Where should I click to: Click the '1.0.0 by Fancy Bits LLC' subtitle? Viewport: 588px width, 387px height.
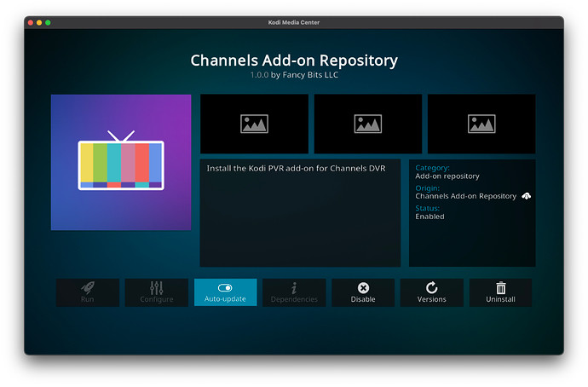tap(294, 76)
